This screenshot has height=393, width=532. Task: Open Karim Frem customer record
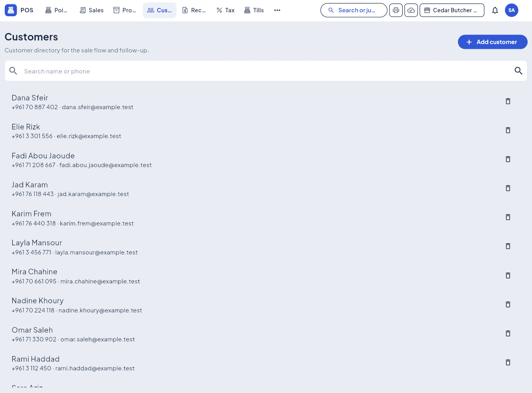pos(266,218)
